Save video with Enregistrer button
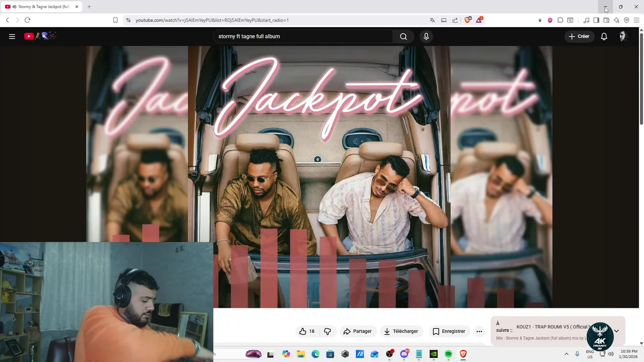The width and height of the screenshot is (644, 362). pos(449,331)
